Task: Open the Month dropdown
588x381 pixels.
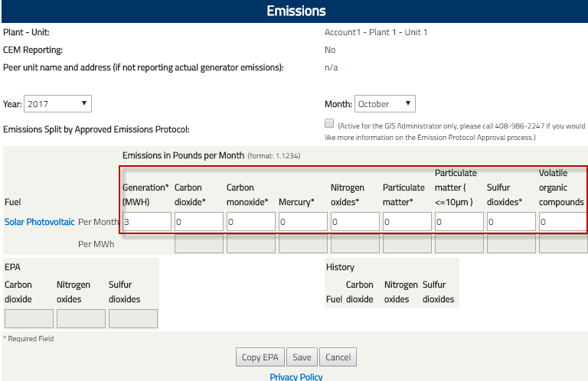Action: tap(385, 104)
